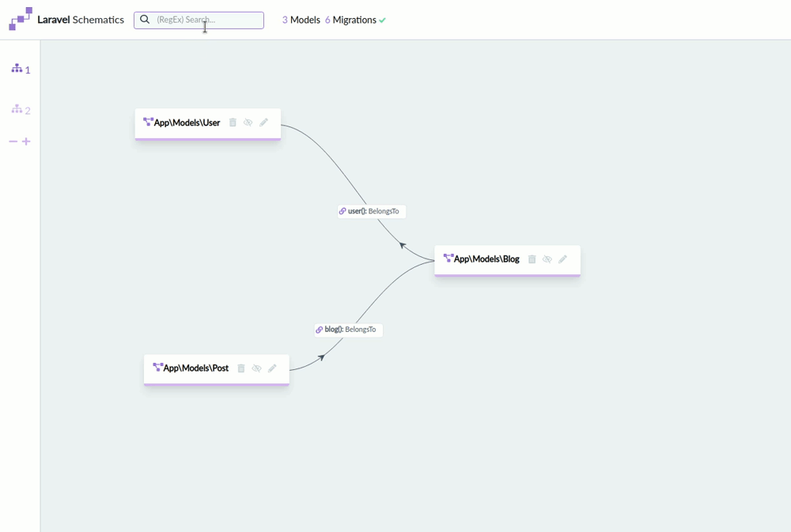Screen dimensions: 791x532
Task: Click the search magnifier icon
Action: [x=145, y=20]
